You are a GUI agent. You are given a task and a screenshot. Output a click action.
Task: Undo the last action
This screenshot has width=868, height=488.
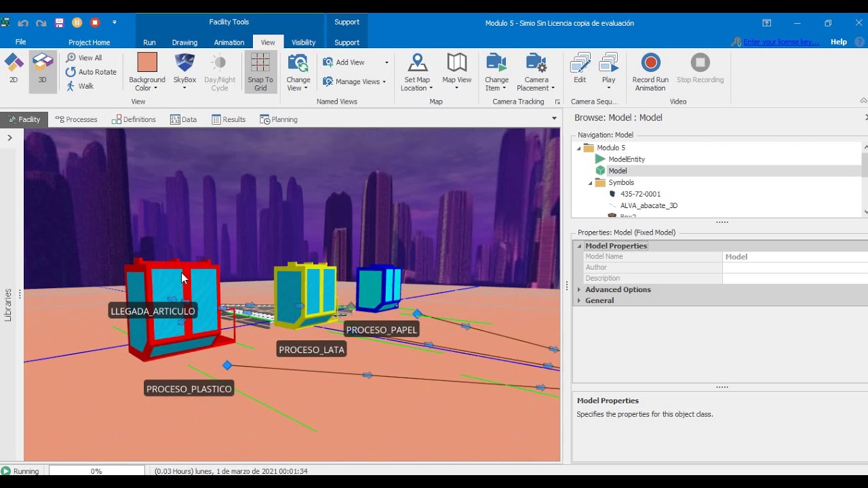coord(23,22)
